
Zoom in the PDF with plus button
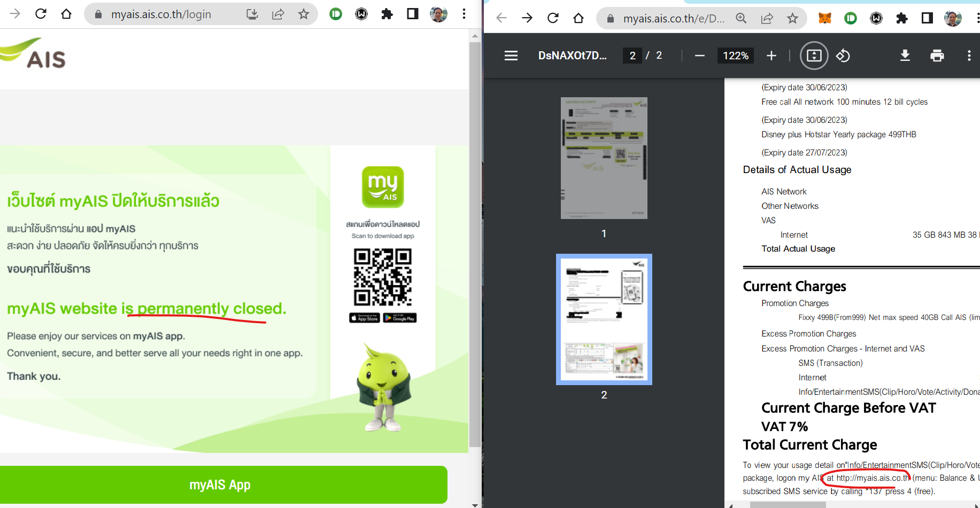[771, 56]
